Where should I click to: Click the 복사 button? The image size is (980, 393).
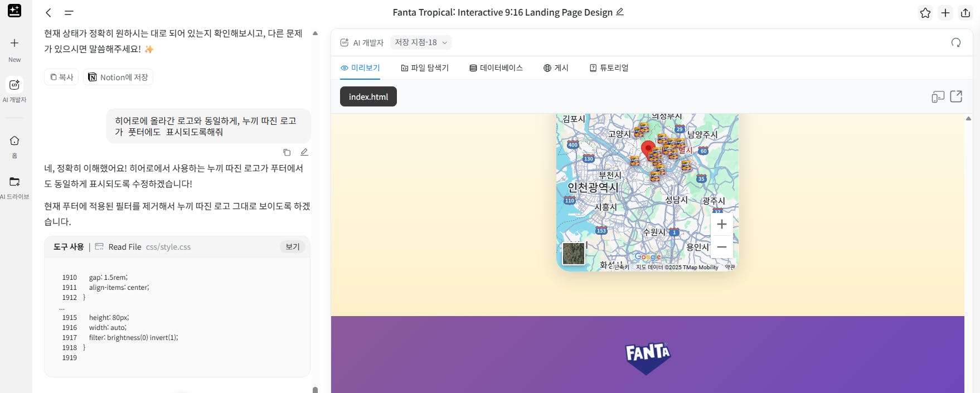[x=61, y=77]
